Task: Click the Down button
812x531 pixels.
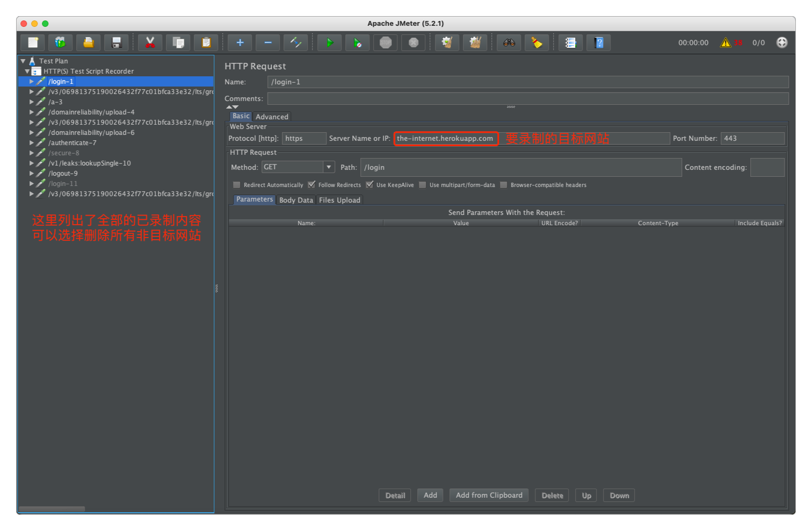Action: click(x=619, y=496)
